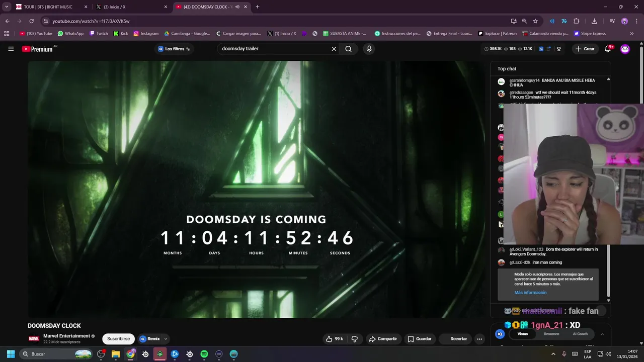
Task: Open YouTube notifications bell
Action: (608, 49)
